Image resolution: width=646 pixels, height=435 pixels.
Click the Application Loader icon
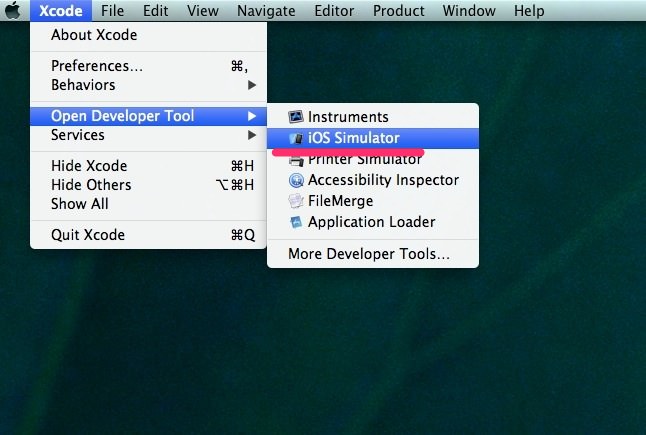coord(295,222)
